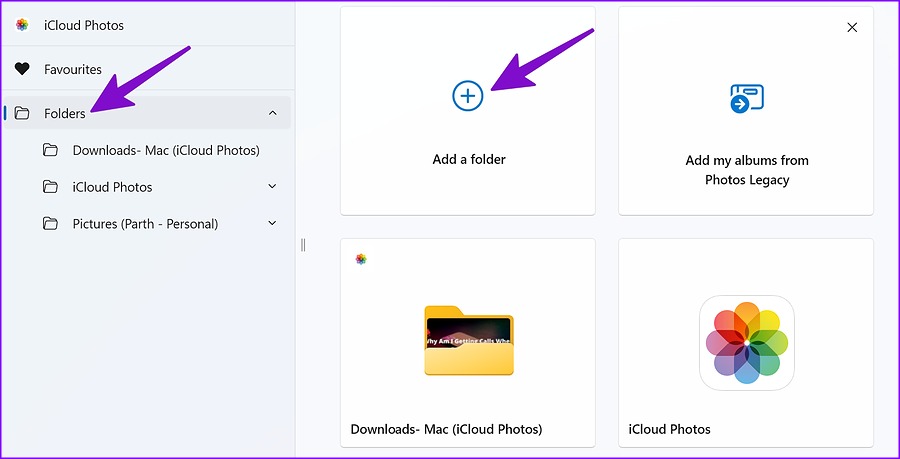Dismiss the Photos Legacy card with X
Screen dimensions: 900x459
(852, 27)
